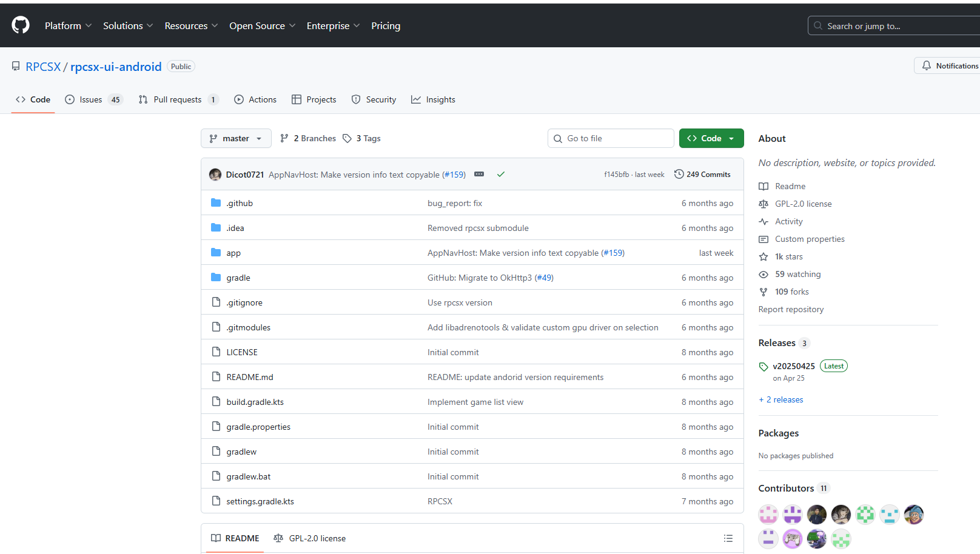Expand the Platform menu
Screen dimensions: 980x554
pos(68,25)
